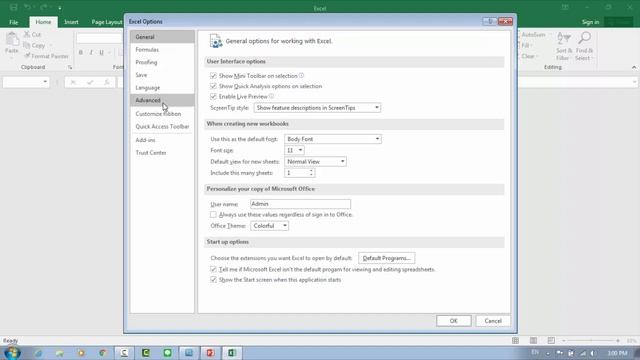Open the Windows Start orb
Image resolution: width=640 pixels, height=360 pixels.
[x=12, y=353]
